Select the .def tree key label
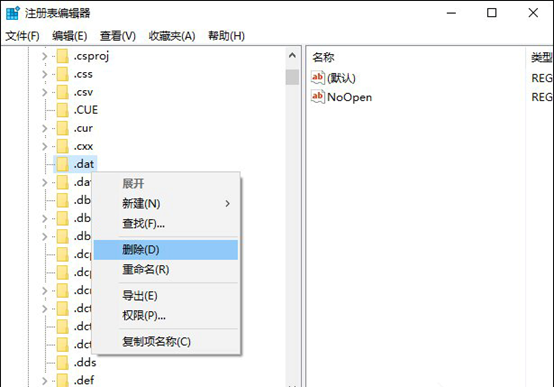 (x=84, y=380)
